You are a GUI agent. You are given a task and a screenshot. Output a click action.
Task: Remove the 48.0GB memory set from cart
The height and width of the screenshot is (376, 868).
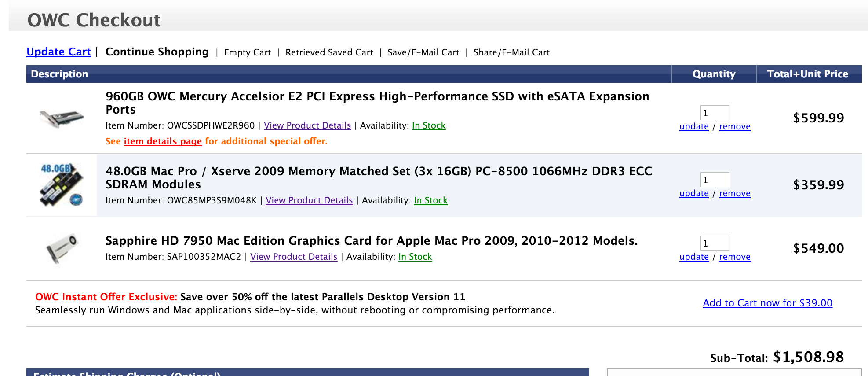point(734,194)
